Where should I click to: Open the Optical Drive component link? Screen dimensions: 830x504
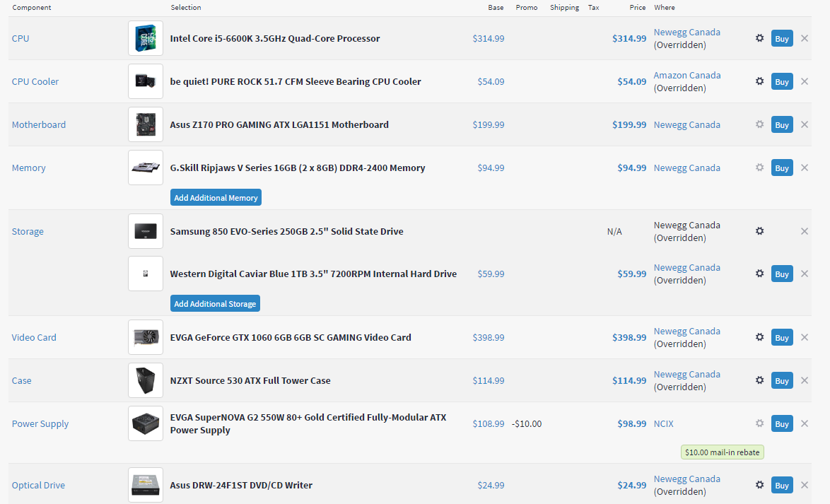38,484
